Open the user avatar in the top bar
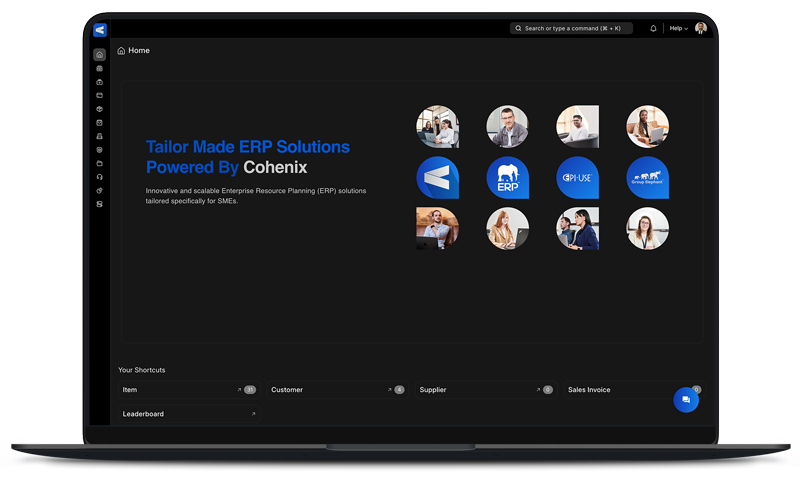 (x=701, y=29)
